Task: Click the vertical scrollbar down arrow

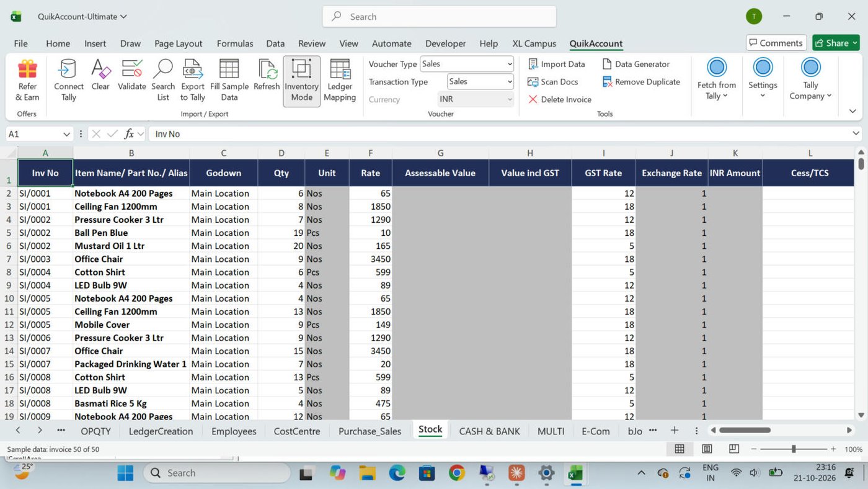Action: [x=861, y=415]
